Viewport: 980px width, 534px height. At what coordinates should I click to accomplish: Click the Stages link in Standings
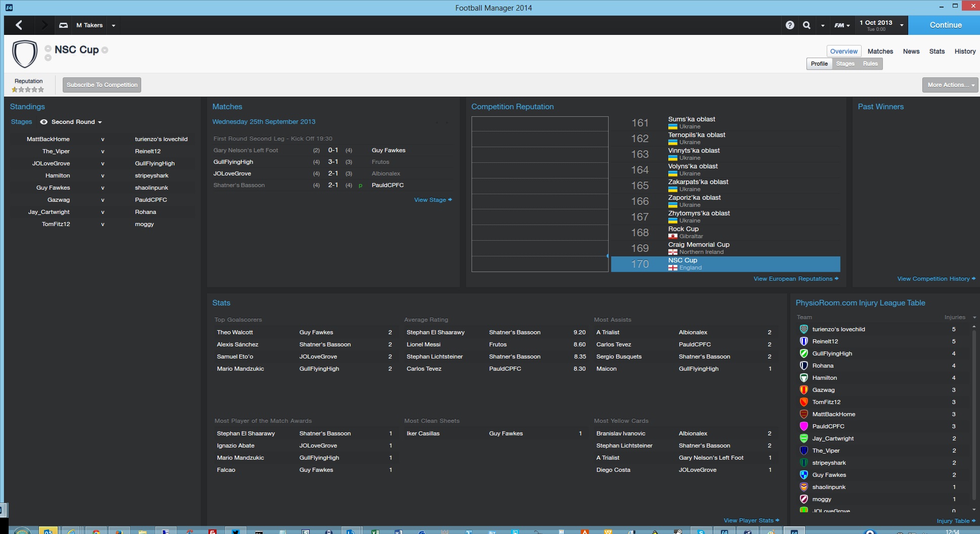(x=21, y=122)
